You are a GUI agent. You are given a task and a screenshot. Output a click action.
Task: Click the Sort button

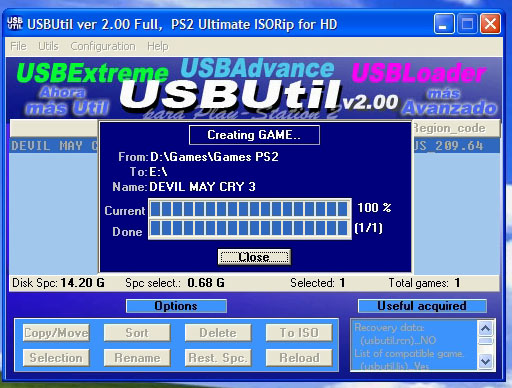click(137, 333)
